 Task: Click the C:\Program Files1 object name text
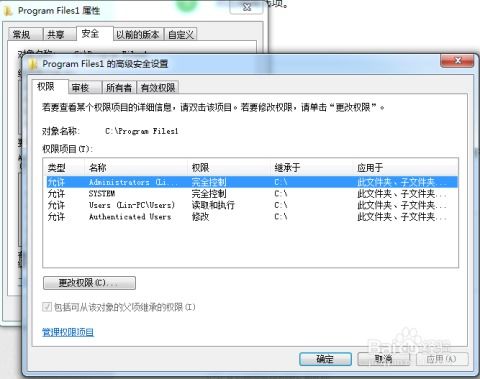click(x=142, y=131)
